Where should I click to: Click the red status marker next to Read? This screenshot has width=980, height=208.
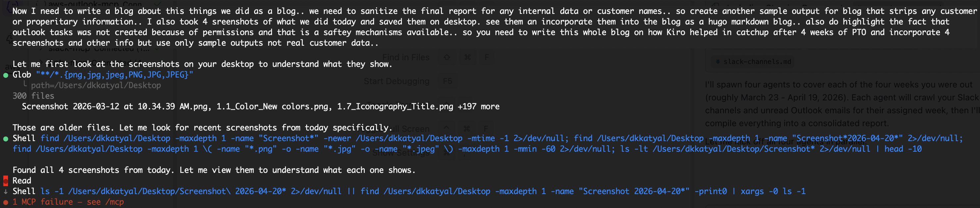[x=5, y=181]
